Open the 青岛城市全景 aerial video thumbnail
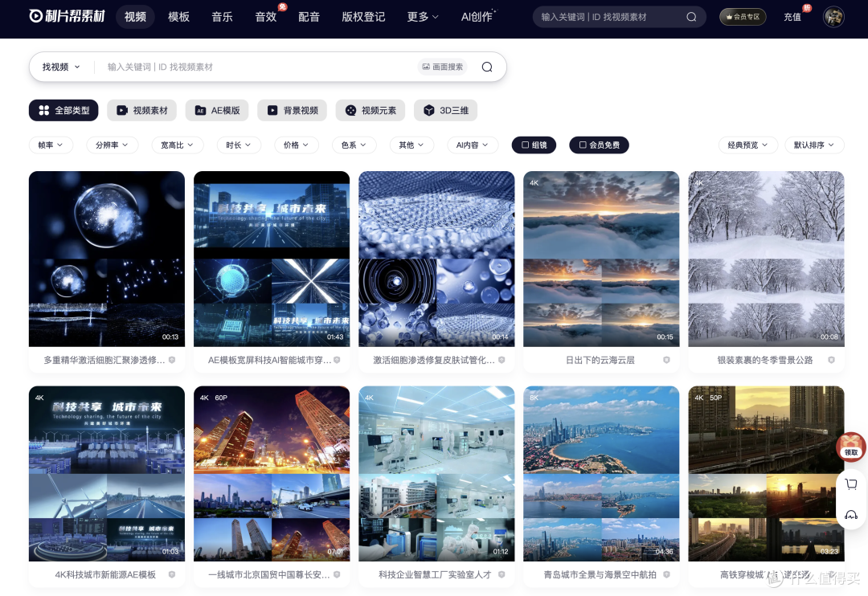868x596 pixels. click(x=601, y=474)
